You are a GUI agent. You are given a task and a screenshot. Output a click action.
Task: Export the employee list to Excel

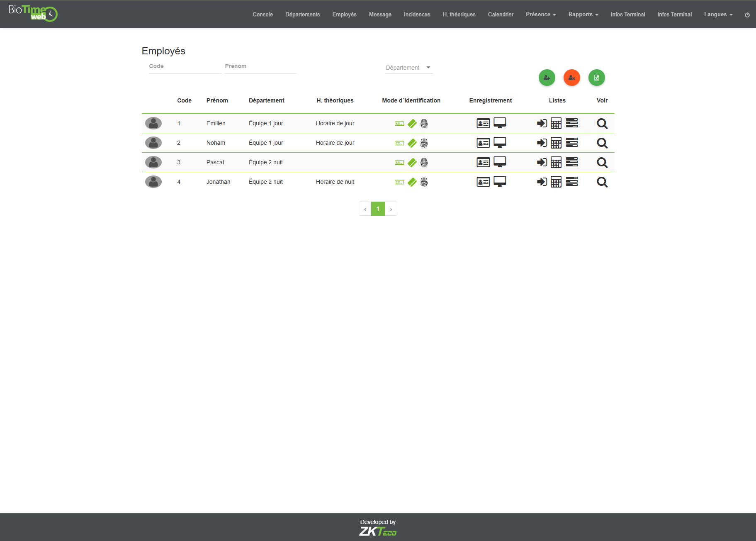point(596,78)
